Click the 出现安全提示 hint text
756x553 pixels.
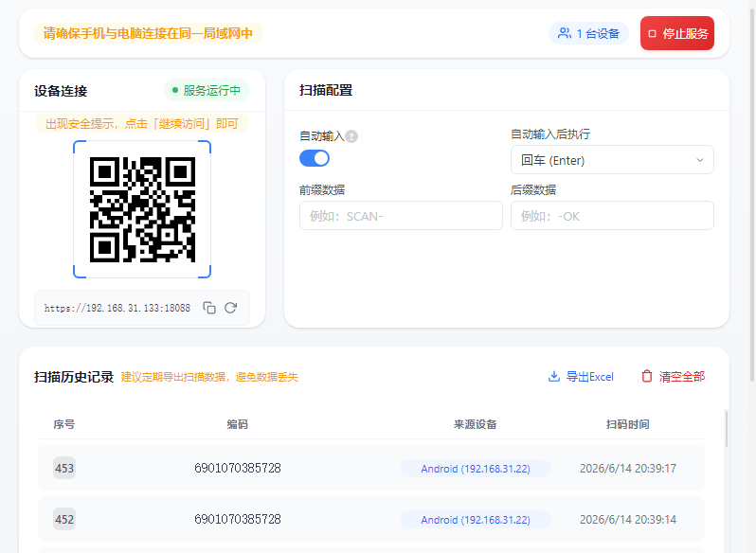(x=142, y=124)
